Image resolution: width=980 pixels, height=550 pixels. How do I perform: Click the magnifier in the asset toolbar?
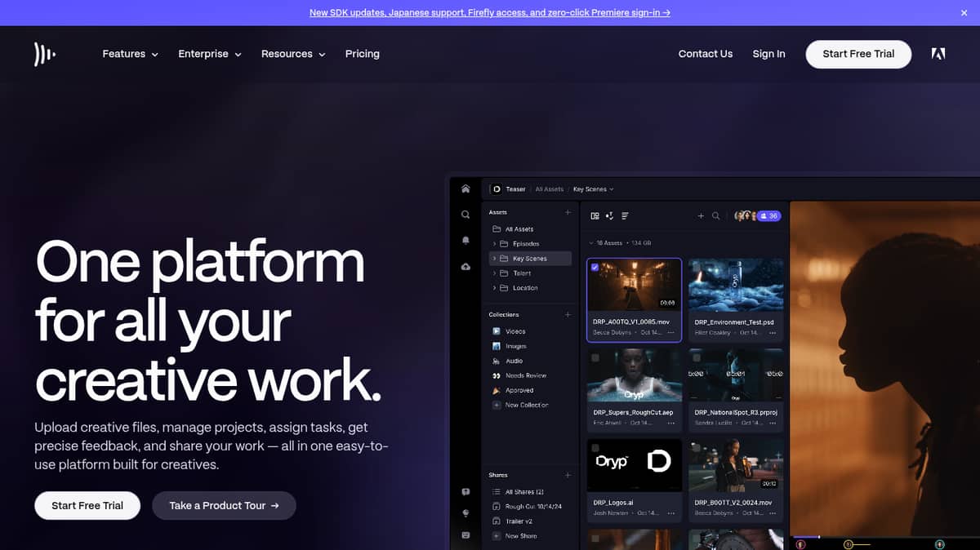pyautogui.click(x=716, y=216)
